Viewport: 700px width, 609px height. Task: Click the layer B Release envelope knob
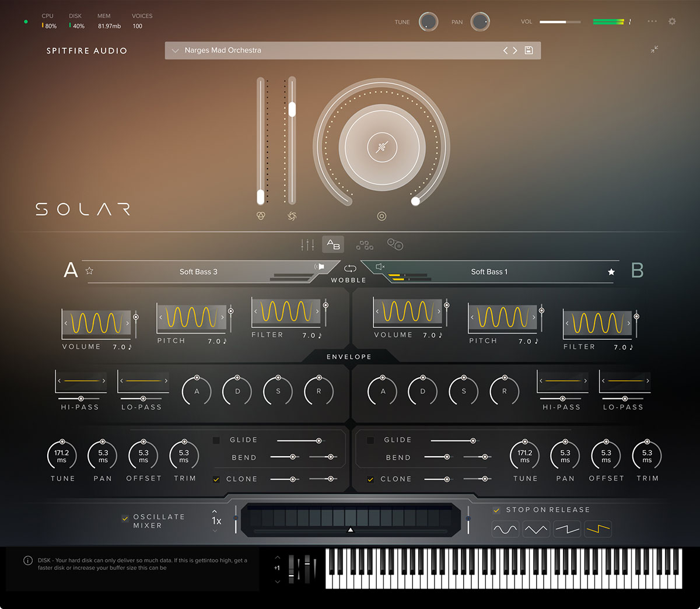coord(505,391)
